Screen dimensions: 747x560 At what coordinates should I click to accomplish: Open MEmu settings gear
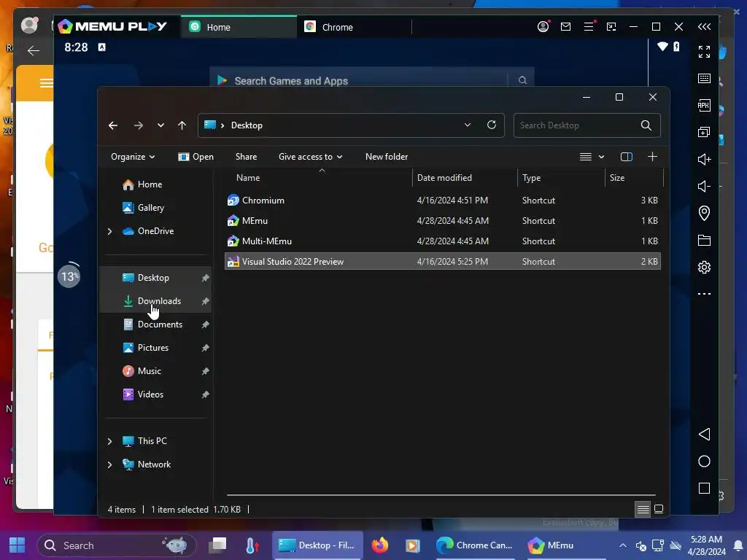click(704, 267)
